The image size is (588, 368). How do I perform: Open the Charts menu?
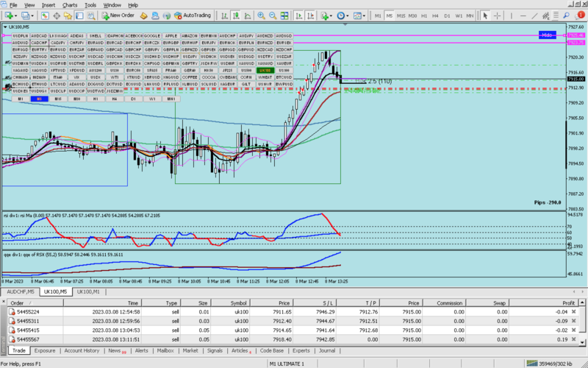[70, 4]
